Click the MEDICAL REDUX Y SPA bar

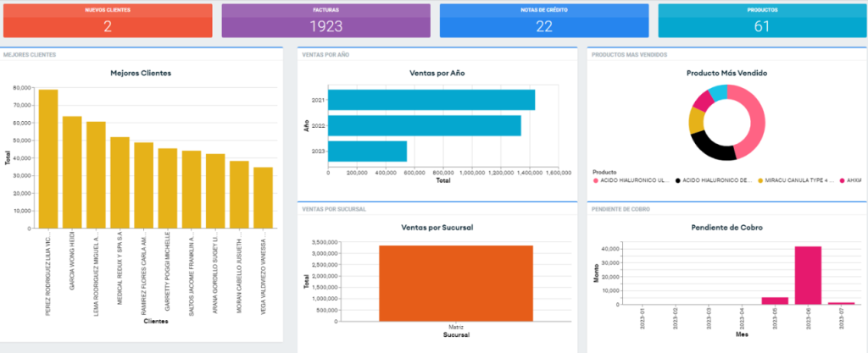point(120,183)
